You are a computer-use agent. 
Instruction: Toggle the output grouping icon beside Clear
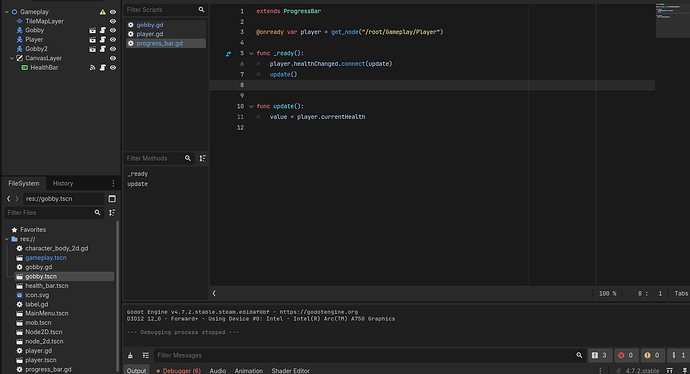tap(146, 356)
